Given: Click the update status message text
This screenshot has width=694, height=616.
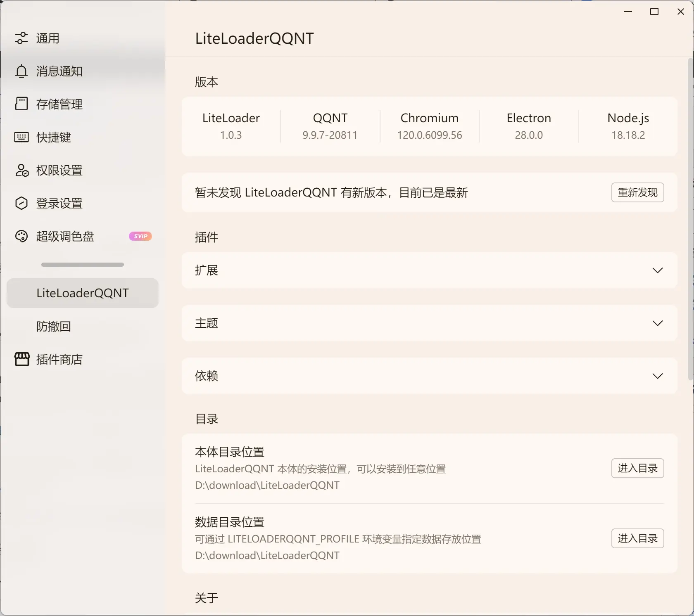Looking at the screenshot, I should pos(331,192).
